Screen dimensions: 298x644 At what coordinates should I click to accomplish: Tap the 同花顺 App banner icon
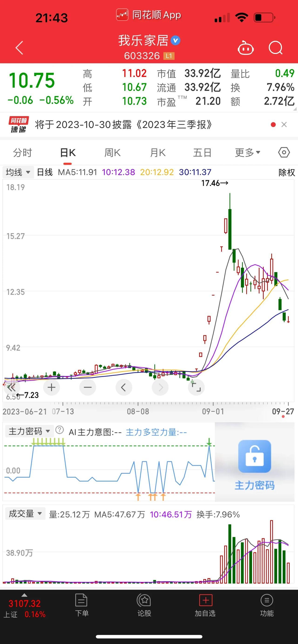point(122,15)
